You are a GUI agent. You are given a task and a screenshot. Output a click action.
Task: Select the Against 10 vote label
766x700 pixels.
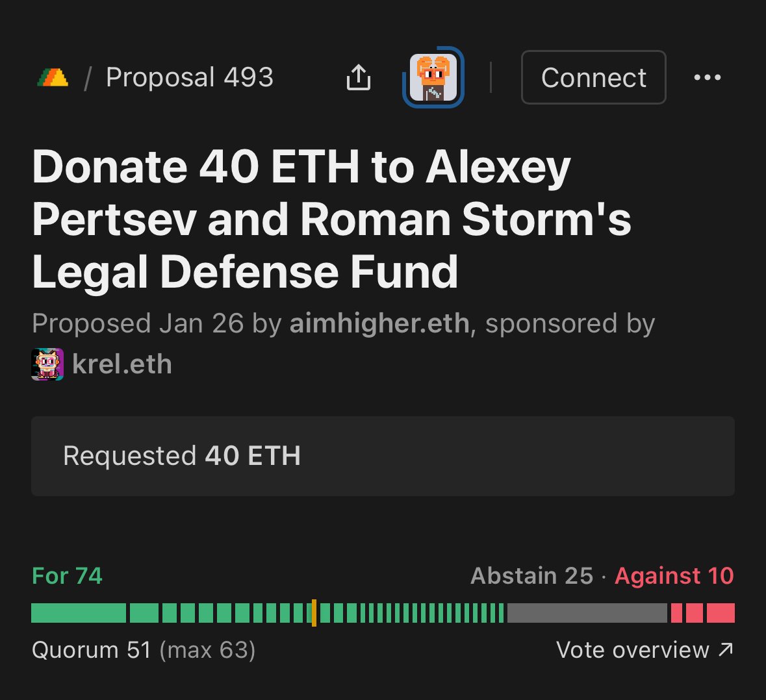click(x=674, y=576)
